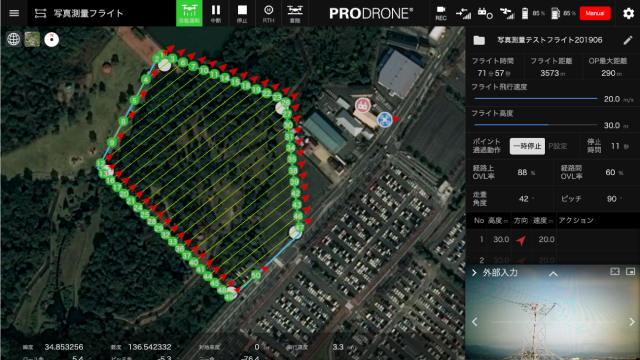Click the auto-flight drone icon in the toolbar
This screenshot has height=360, width=640.
pos(189,13)
